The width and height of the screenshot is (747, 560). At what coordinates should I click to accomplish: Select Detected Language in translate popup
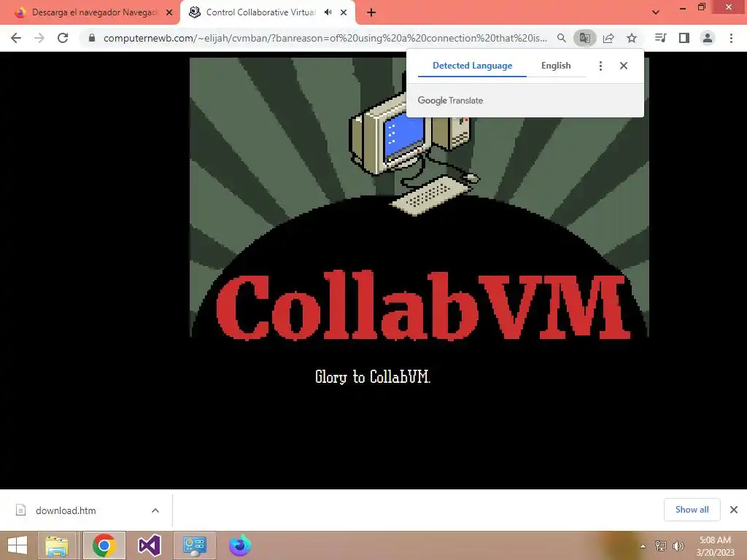tap(472, 66)
